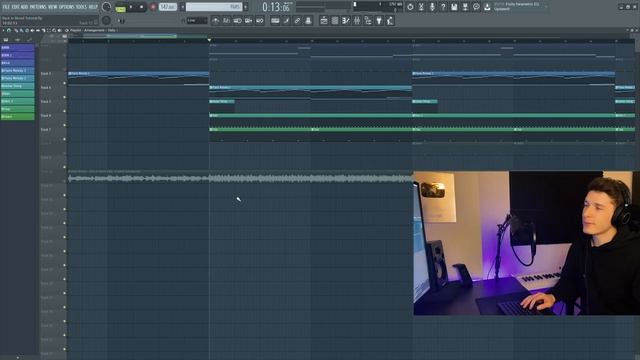Click the main volume knob
Image resolution: width=640 pixels, height=360 pixels.
click(x=106, y=7)
